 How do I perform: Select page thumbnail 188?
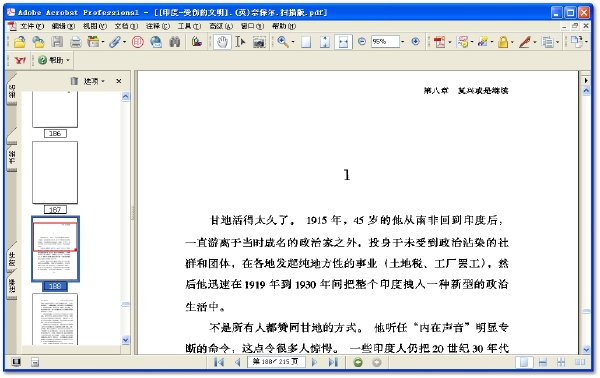point(55,249)
